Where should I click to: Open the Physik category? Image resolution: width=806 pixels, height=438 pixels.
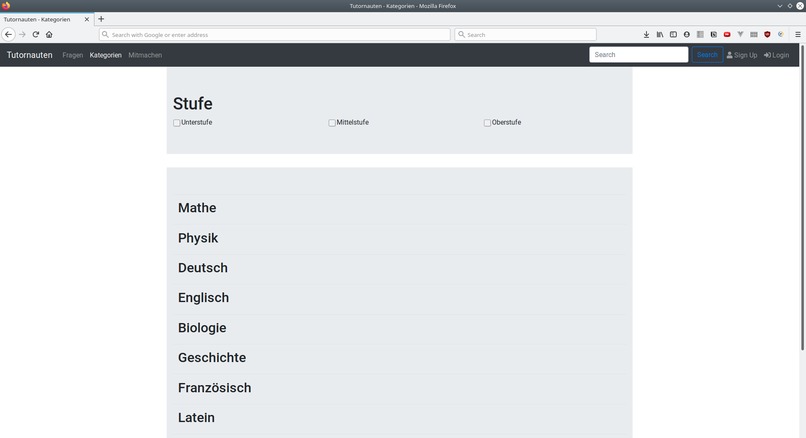[x=198, y=238]
